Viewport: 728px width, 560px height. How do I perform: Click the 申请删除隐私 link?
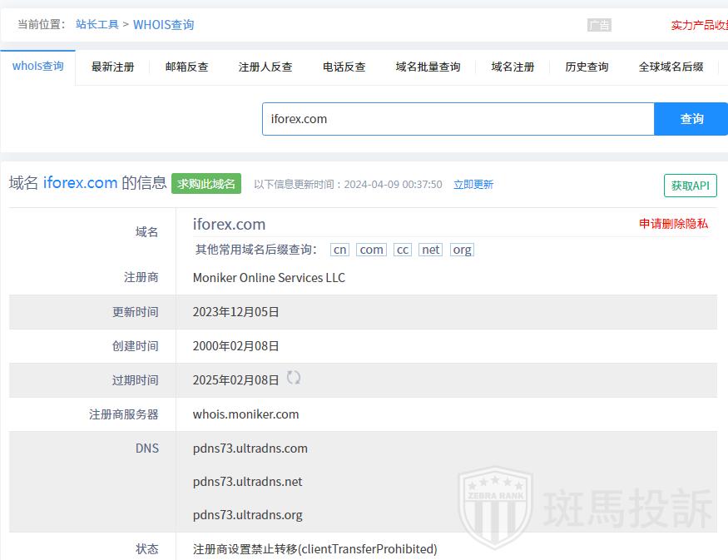(673, 224)
